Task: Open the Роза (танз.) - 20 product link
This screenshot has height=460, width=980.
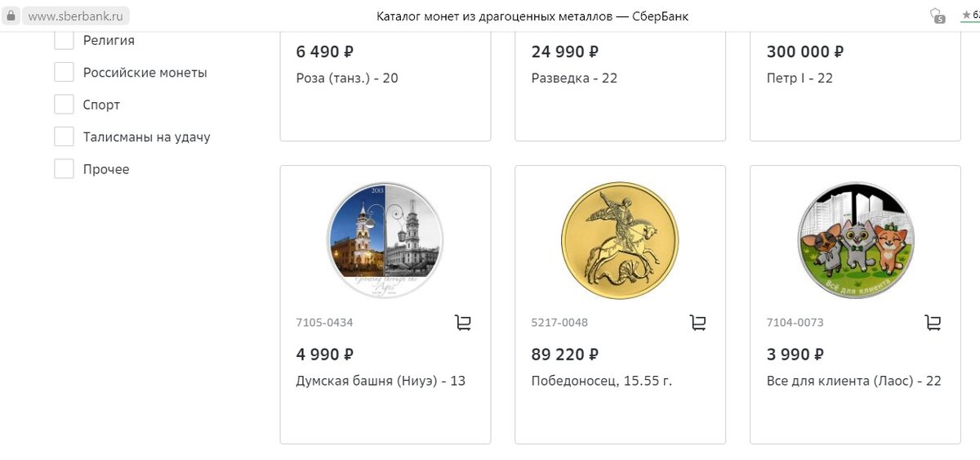Action: (x=347, y=78)
